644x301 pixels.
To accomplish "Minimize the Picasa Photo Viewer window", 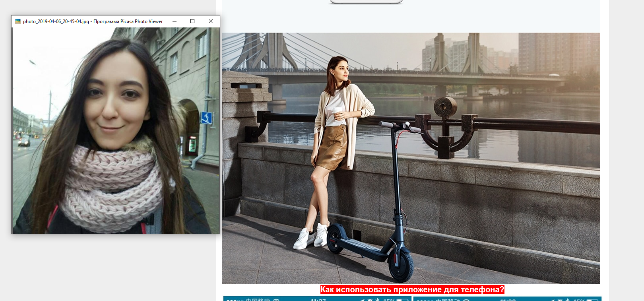I will tap(175, 21).
